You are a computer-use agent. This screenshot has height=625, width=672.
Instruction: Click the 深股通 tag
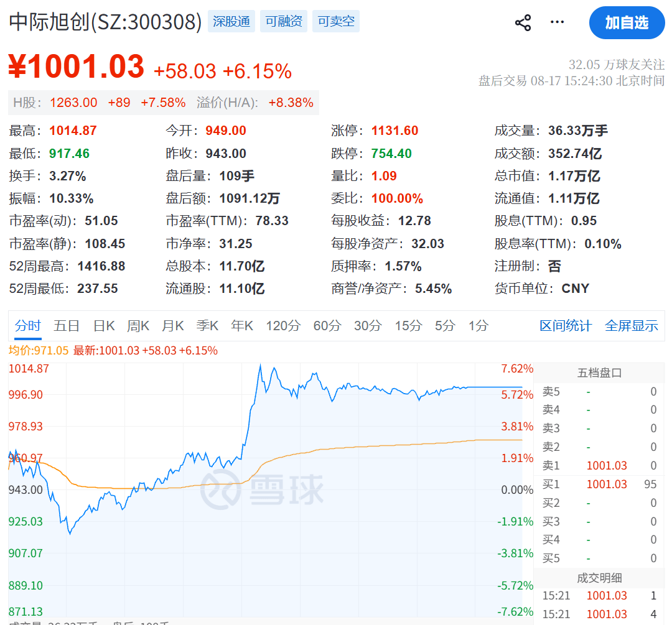(x=231, y=21)
